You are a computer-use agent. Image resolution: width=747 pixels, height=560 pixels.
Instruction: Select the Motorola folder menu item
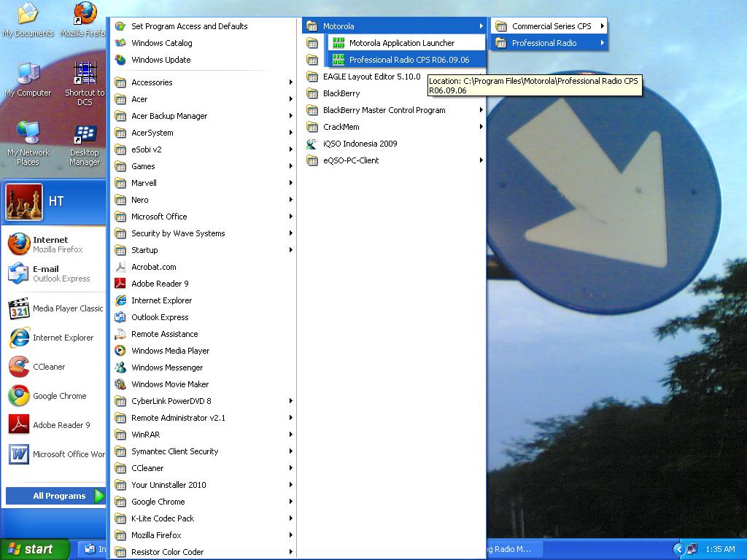(394, 26)
